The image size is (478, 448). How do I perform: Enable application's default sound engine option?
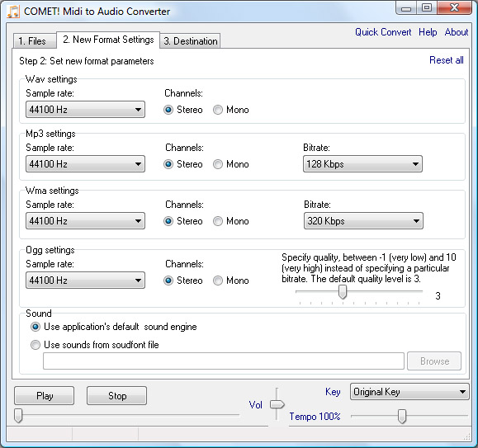pos(114,327)
